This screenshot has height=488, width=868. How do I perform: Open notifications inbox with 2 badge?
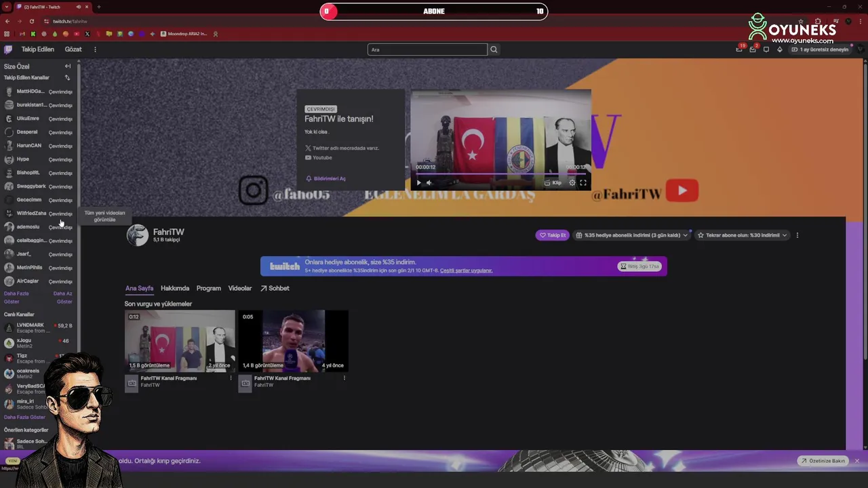point(753,49)
